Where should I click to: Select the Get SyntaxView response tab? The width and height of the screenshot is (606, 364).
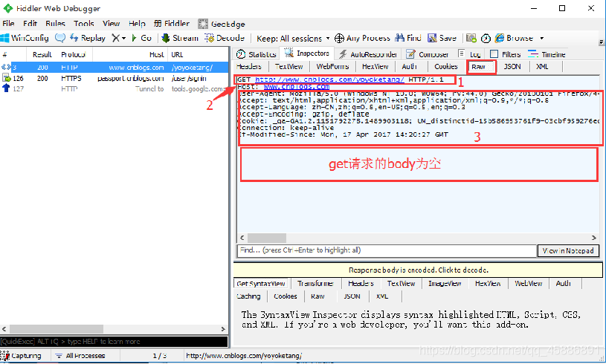tap(261, 284)
